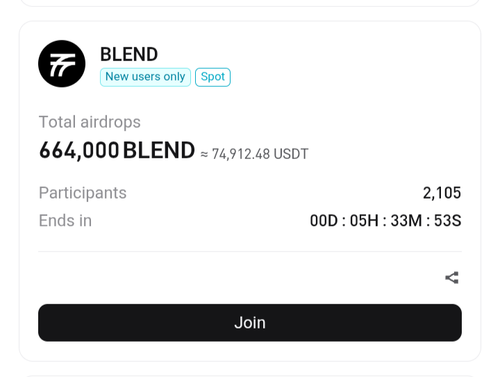500x377 pixels.
Task: Open the BLEND title heading
Action: click(129, 54)
